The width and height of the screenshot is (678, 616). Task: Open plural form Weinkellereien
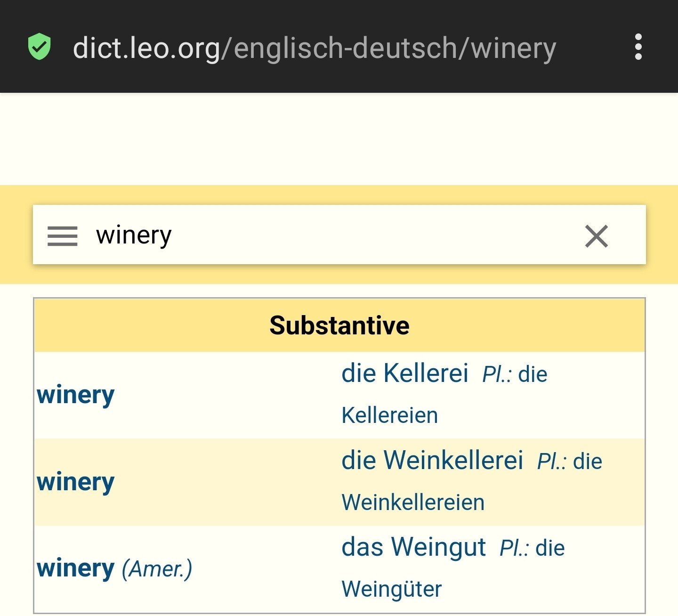tap(413, 502)
